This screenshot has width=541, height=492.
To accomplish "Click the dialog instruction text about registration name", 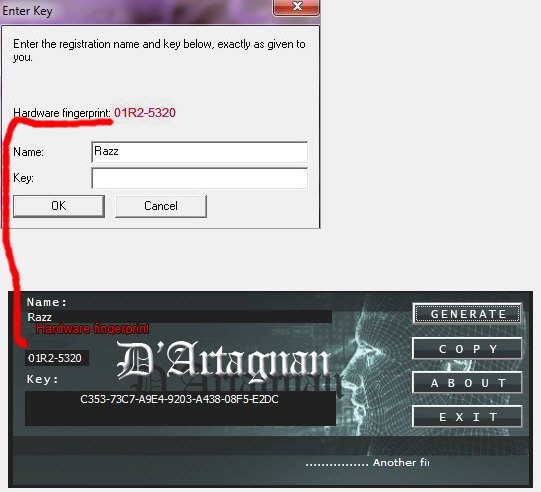I will [x=159, y=50].
